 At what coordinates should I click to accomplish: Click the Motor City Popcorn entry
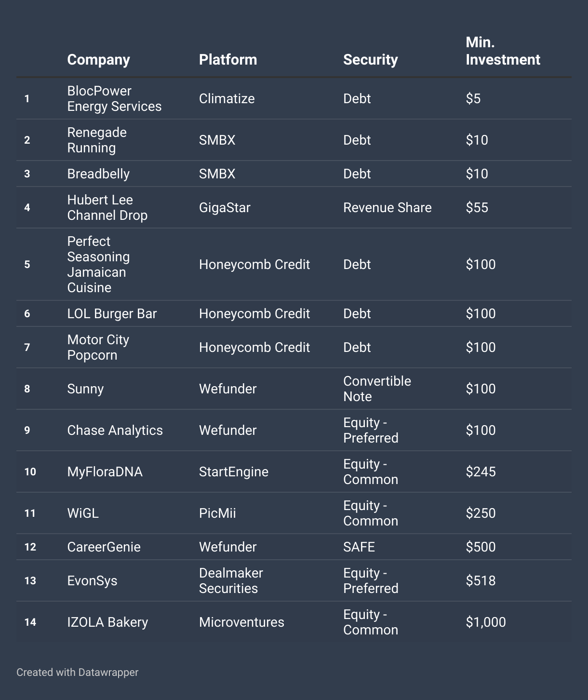[x=98, y=348]
